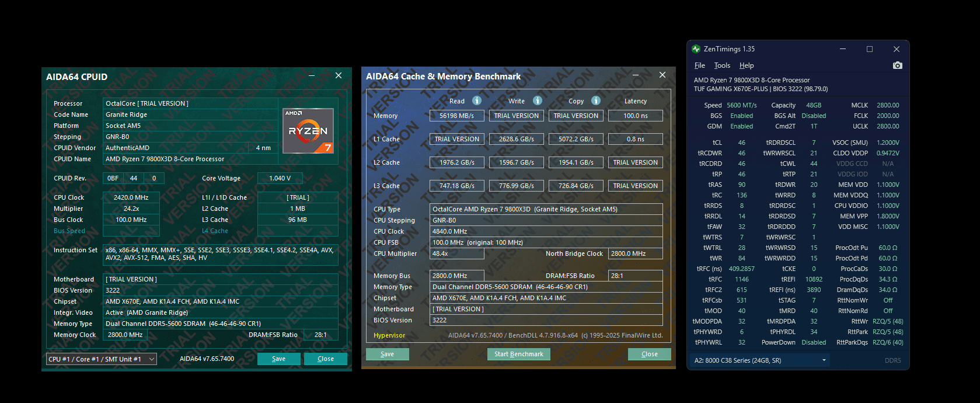Click the Multiplier value 24.2x in CPUID
Viewport: 980px width, 403px height.
point(131,209)
